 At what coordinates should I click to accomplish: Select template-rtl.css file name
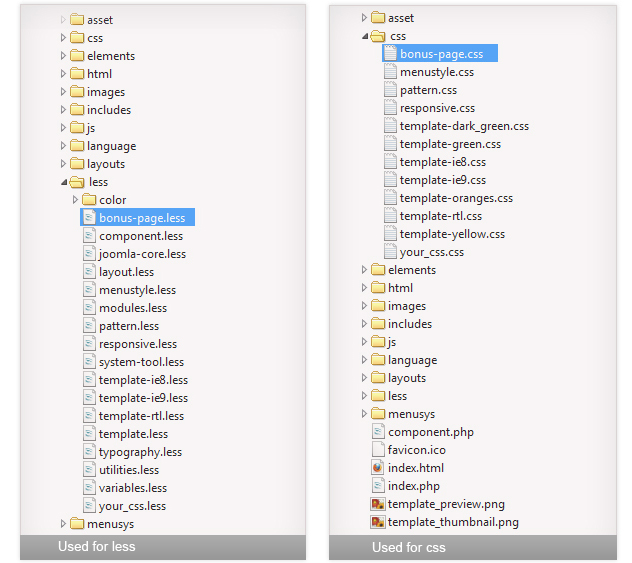pos(441,216)
